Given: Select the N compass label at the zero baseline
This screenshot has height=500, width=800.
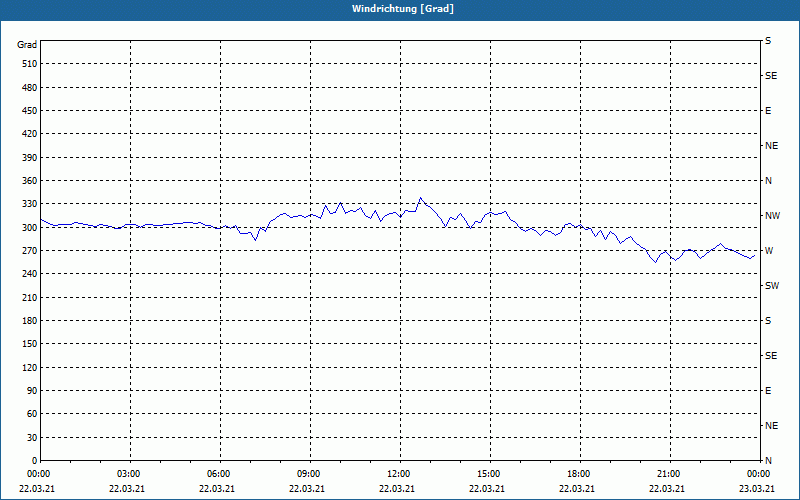Looking at the screenshot, I should (x=768, y=461).
